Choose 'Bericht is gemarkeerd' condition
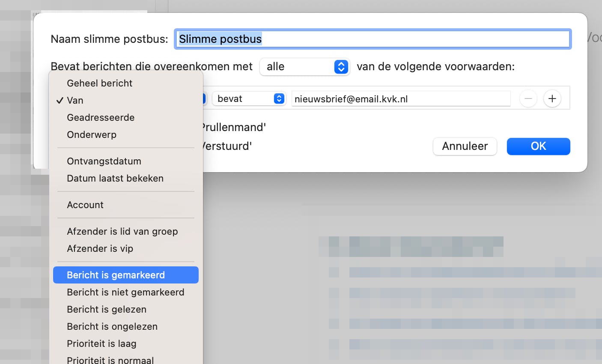 (116, 275)
